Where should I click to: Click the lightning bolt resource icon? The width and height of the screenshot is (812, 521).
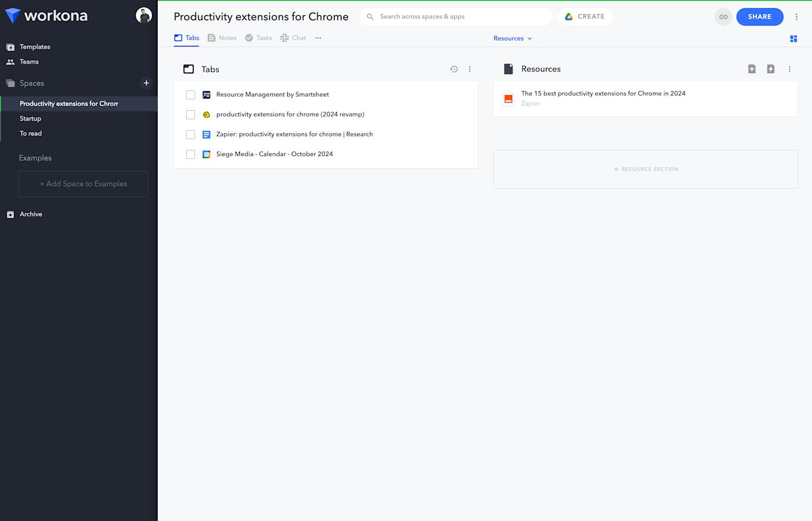[x=771, y=69]
